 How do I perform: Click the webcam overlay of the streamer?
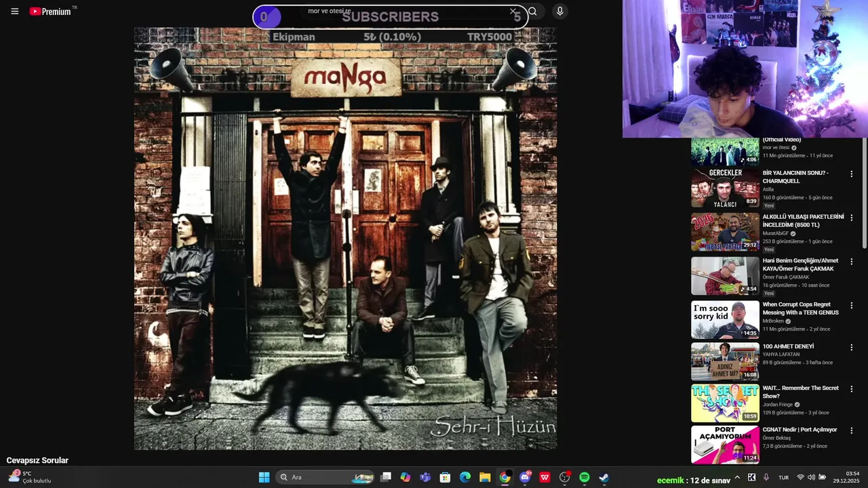[x=745, y=68]
